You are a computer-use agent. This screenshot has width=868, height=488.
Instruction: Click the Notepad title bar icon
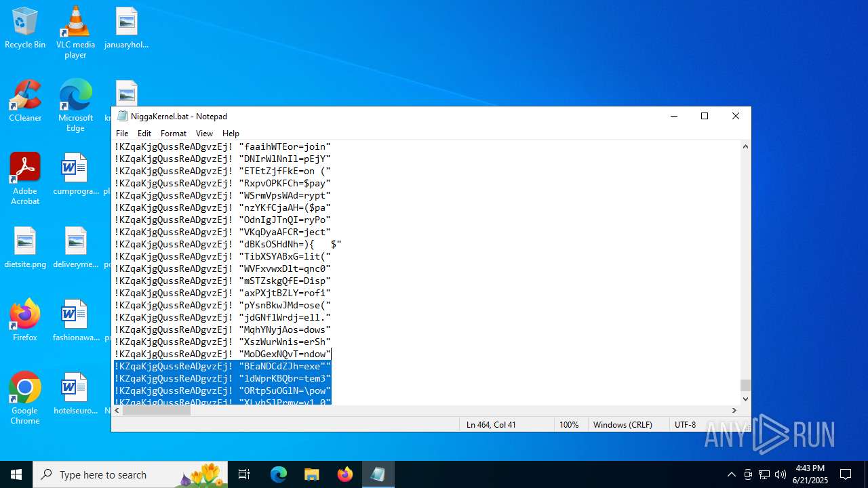pyautogui.click(x=122, y=116)
